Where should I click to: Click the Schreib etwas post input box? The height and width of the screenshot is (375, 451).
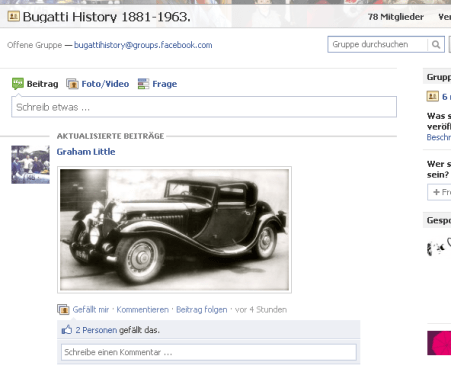[x=204, y=107]
